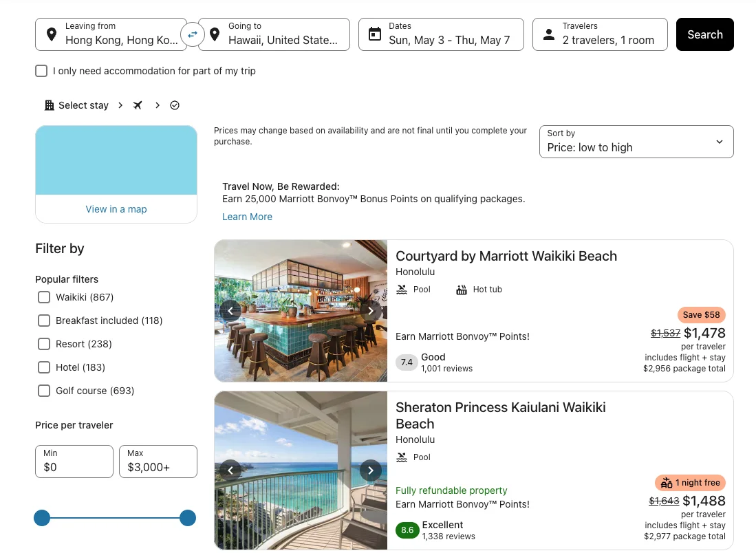
Task: Enable accommodation for part of trip checkbox
Action: point(42,71)
